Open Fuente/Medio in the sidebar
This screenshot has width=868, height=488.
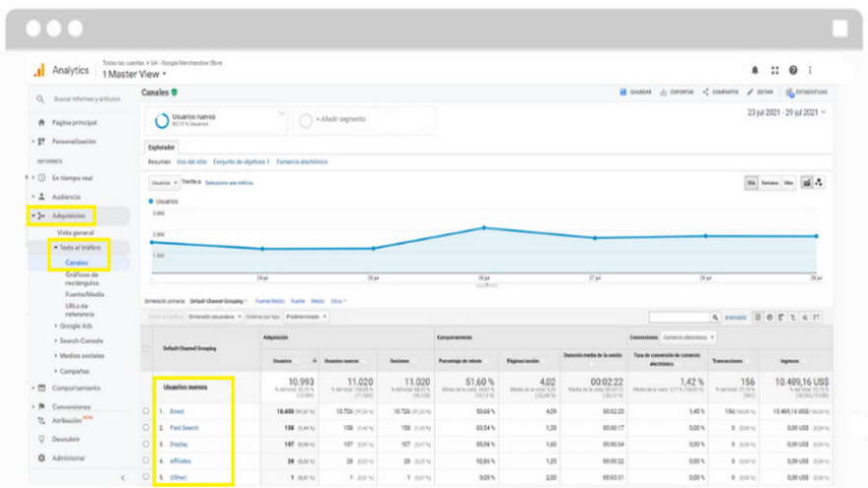tap(85, 295)
